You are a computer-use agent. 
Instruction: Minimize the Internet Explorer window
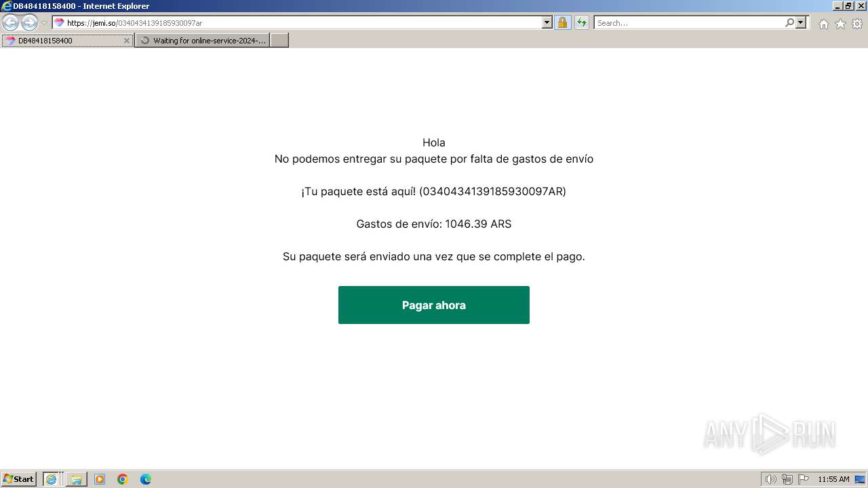837,6
